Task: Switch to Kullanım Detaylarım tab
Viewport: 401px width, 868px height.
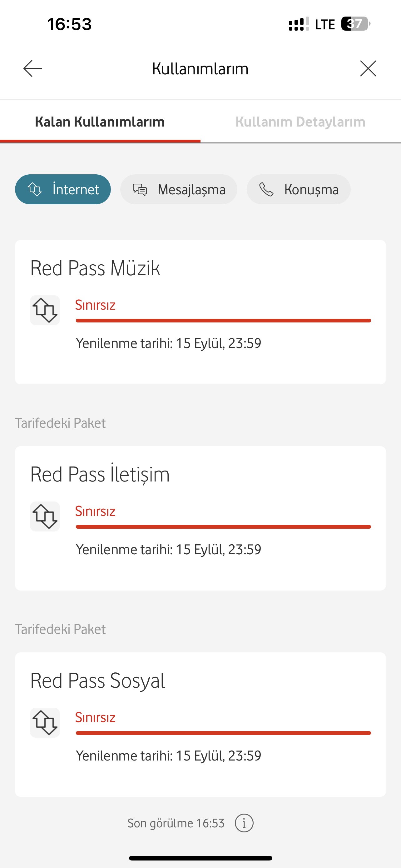Action: pyautogui.click(x=300, y=122)
